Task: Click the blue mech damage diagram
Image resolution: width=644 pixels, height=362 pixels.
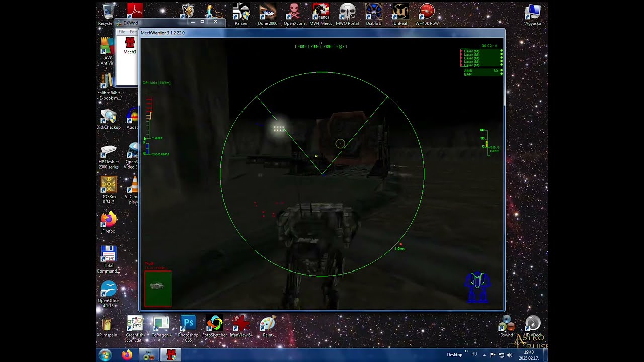Action: (x=477, y=288)
